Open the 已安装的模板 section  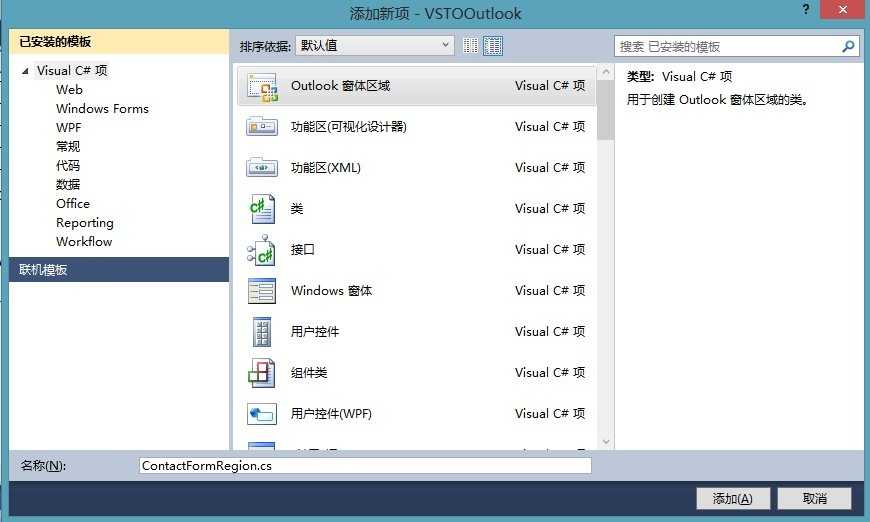(x=119, y=42)
